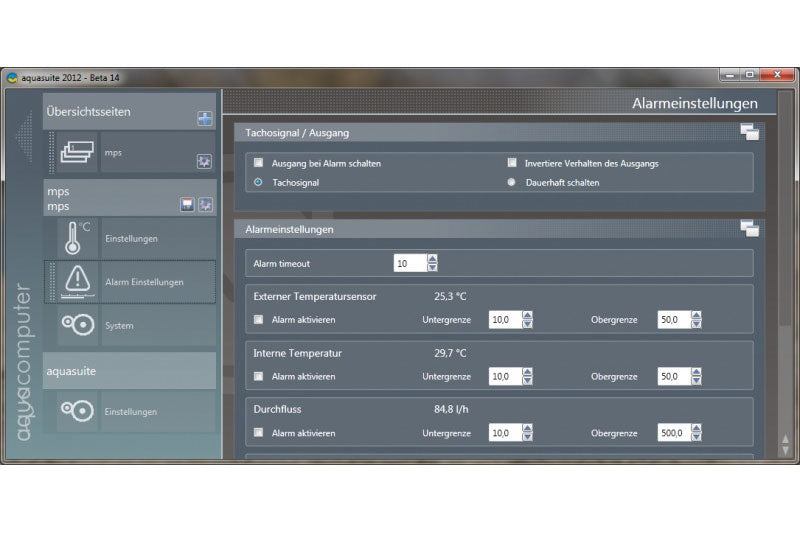This screenshot has width=800, height=533.
Task: Click the plus icon beside Übersichtsseiten
Action: tap(205, 118)
